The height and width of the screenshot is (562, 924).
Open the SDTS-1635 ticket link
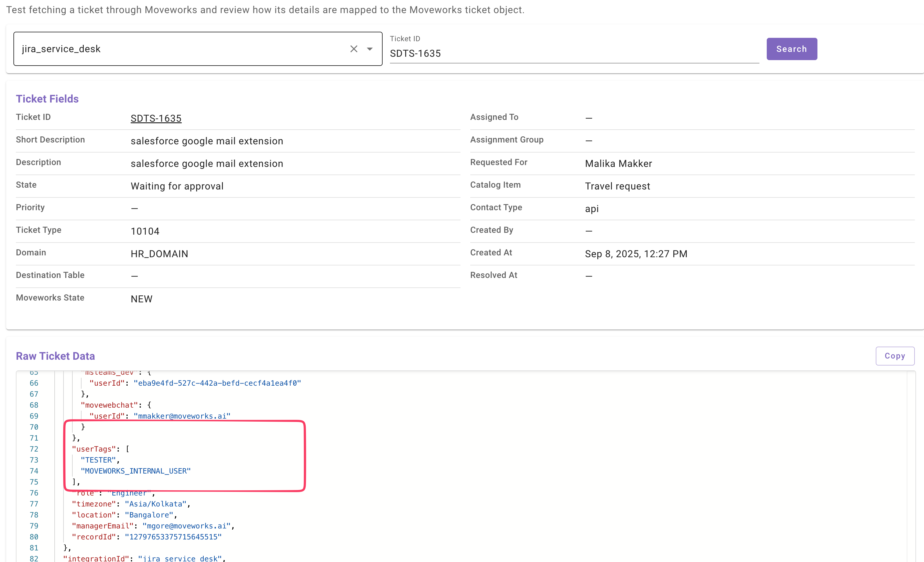point(156,118)
